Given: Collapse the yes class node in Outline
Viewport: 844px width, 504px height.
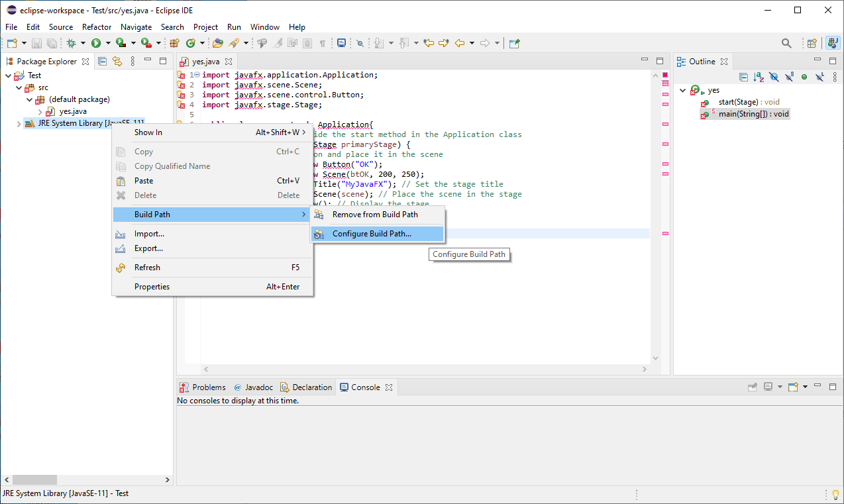Looking at the screenshot, I should (x=682, y=90).
